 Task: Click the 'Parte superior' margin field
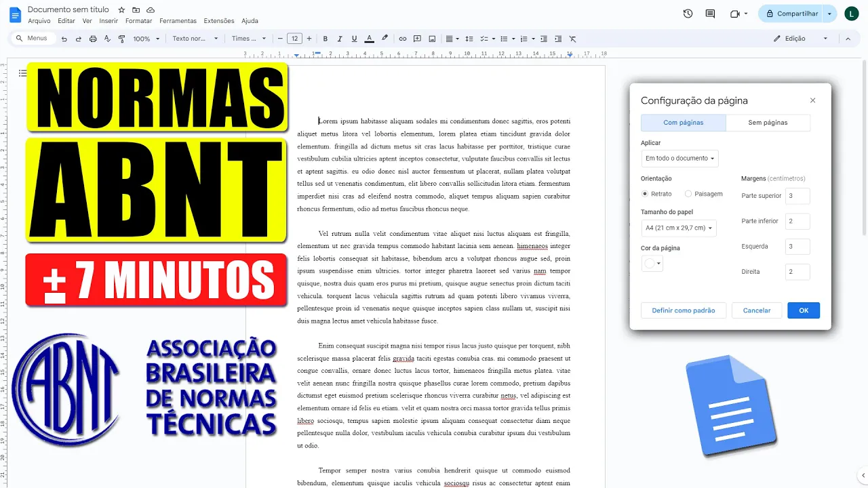tap(797, 196)
